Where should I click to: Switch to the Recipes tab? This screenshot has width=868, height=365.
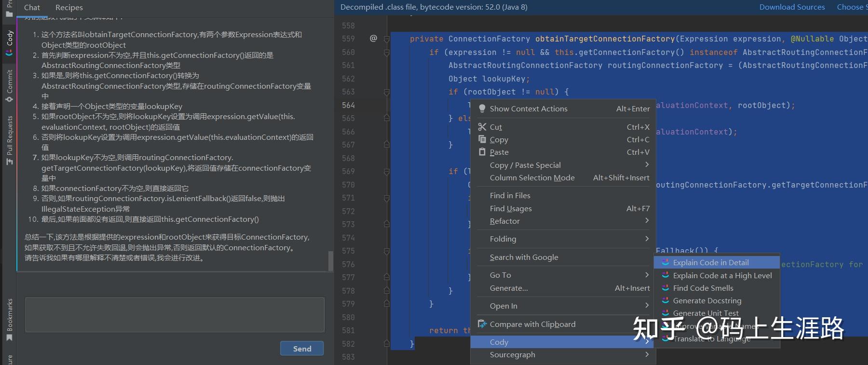coord(69,7)
